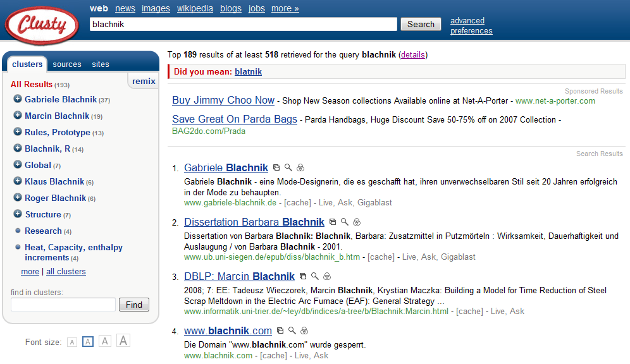This screenshot has height=364, width=630.
Task: Open the more » search options
Action: pos(285,8)
